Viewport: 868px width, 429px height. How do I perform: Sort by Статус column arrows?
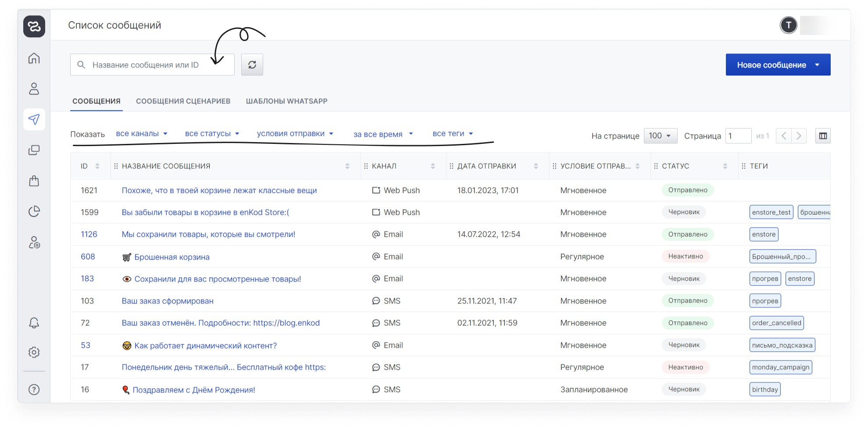point(725,166)
